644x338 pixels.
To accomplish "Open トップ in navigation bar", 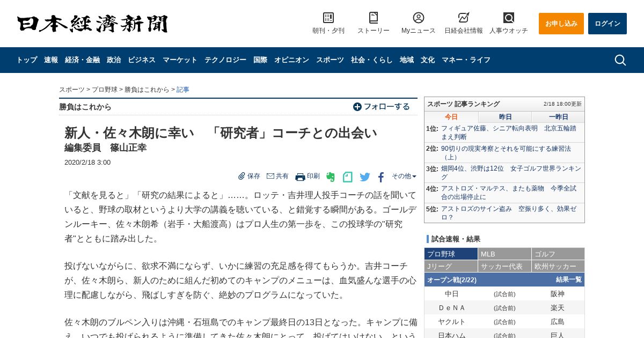I will (x=26, y=60).
